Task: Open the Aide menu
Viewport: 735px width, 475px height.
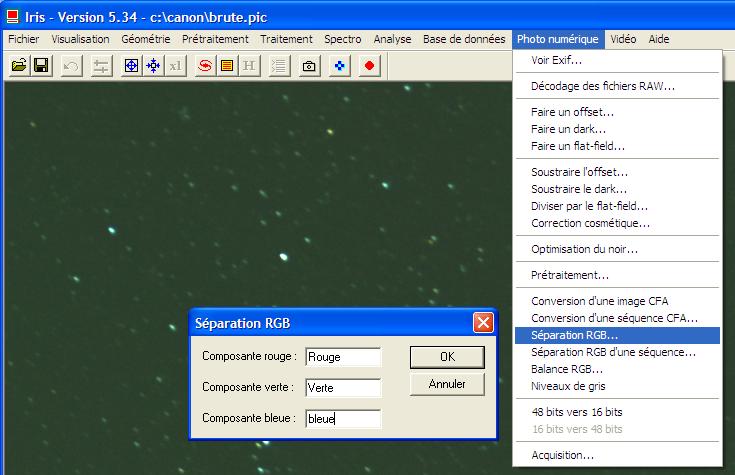Action: 659,39
